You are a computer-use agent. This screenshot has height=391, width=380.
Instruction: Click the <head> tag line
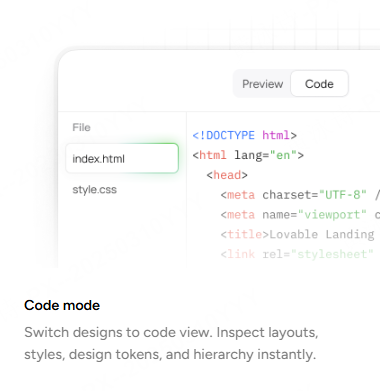227,175
